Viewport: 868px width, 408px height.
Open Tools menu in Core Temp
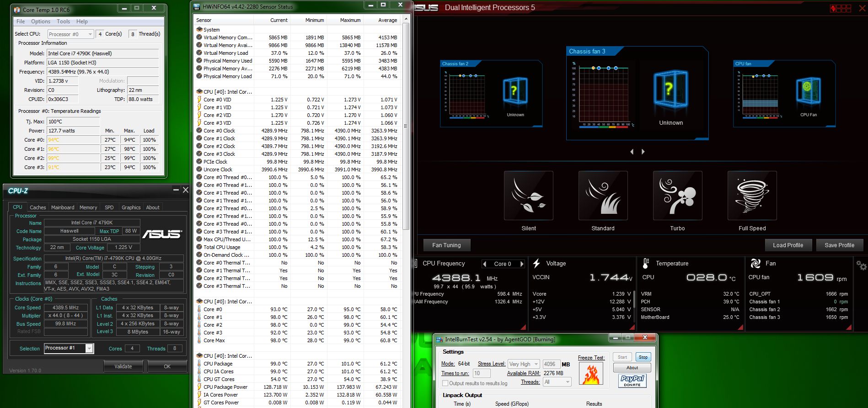pos(63,21)
